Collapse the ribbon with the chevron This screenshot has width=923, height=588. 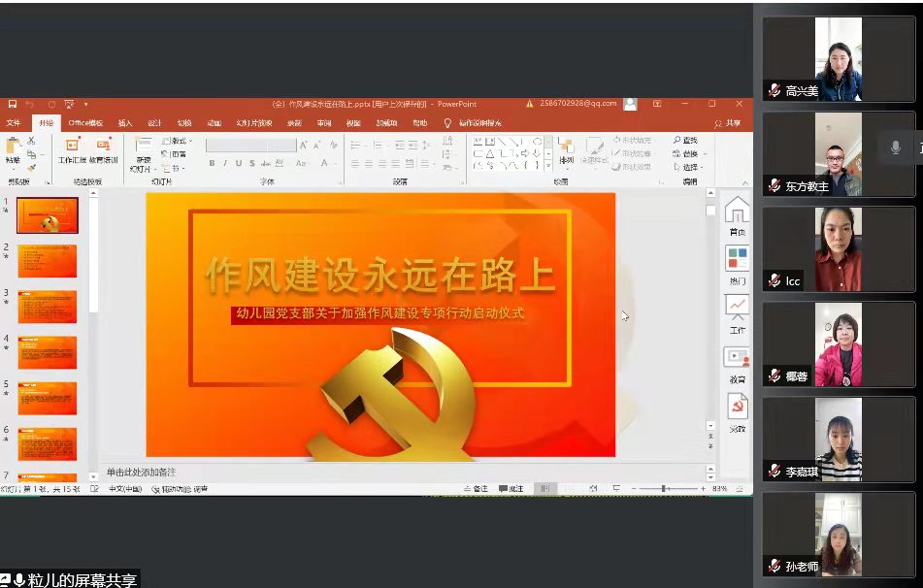[744, 182]
